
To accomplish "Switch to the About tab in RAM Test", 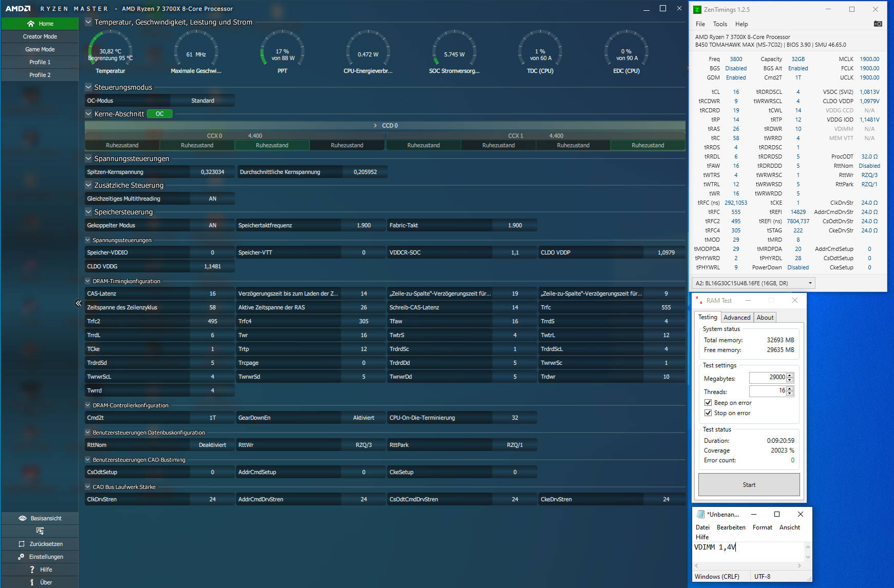I will coord(765,318).
